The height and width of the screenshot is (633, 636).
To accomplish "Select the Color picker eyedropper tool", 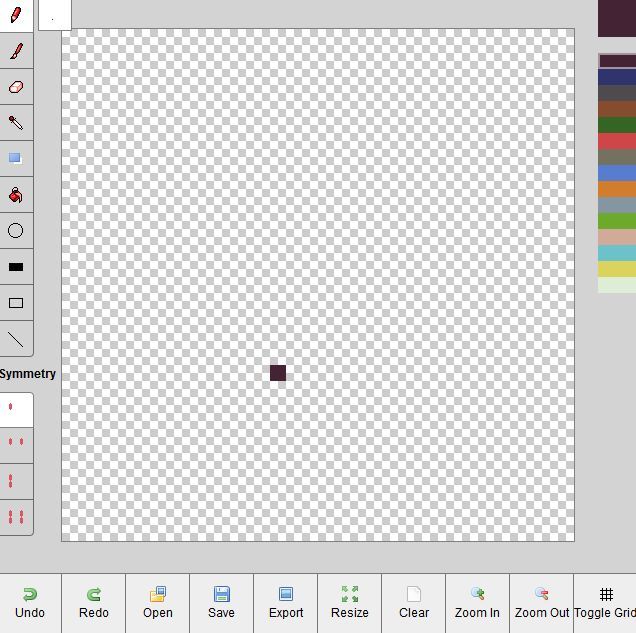I will [x=16, y=123].
